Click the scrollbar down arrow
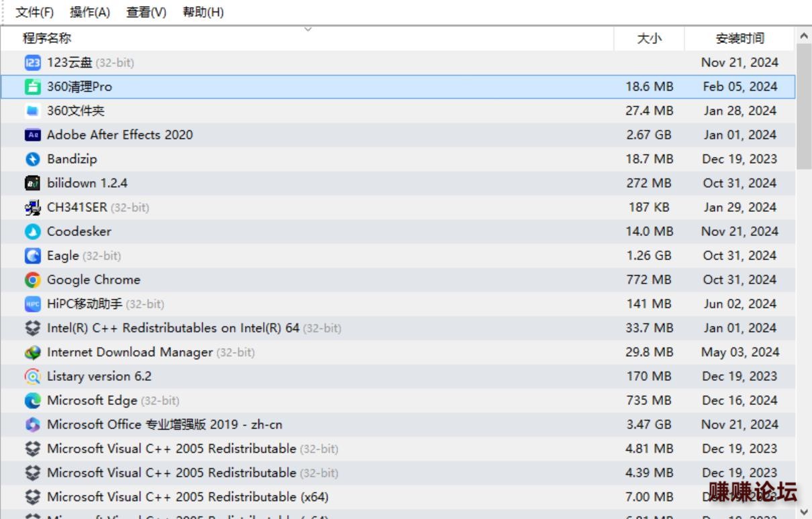Screen dimensions: 812x519 click(805, 511)
